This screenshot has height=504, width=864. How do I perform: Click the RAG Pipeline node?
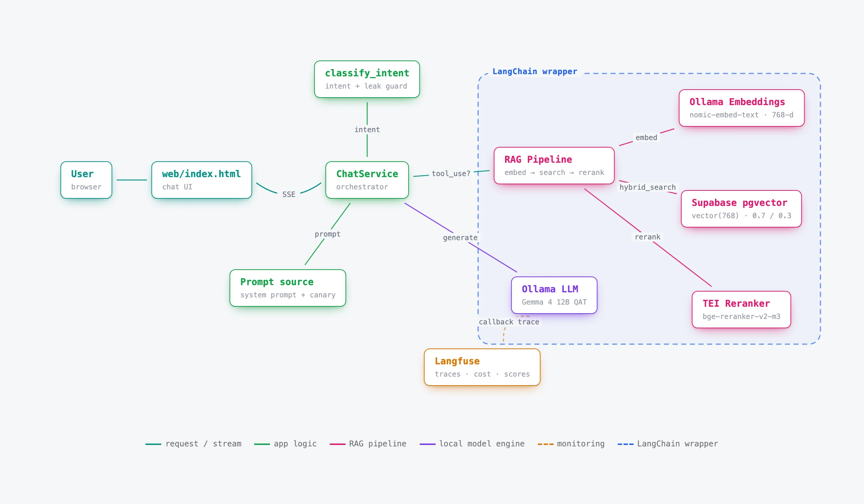point(554,166)
